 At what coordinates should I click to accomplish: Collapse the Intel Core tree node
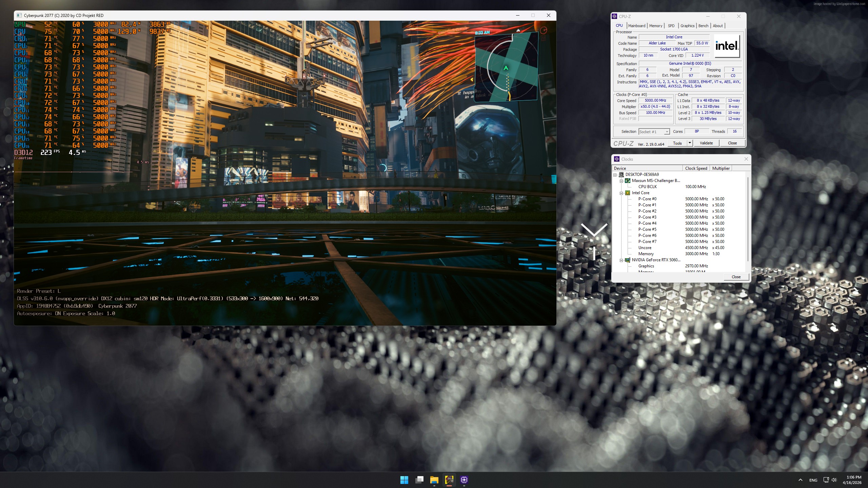pos(622,193)
